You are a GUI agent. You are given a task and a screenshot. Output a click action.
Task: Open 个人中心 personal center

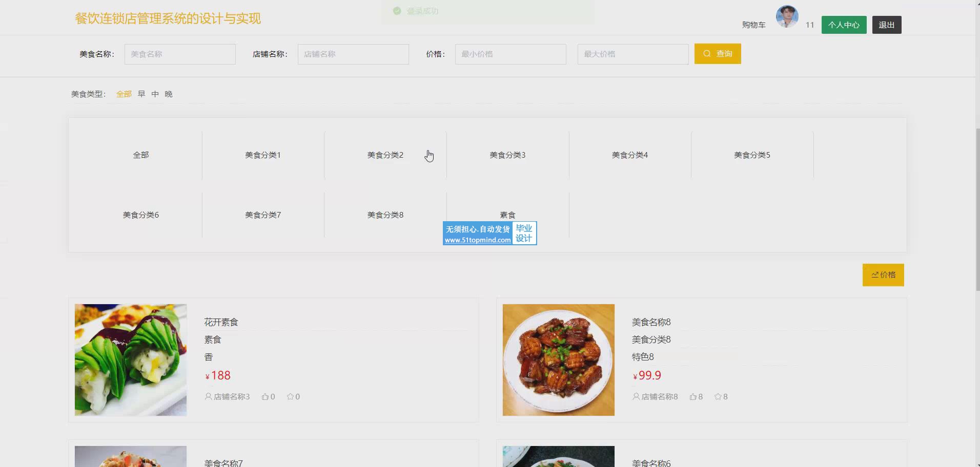coord(844,25)
